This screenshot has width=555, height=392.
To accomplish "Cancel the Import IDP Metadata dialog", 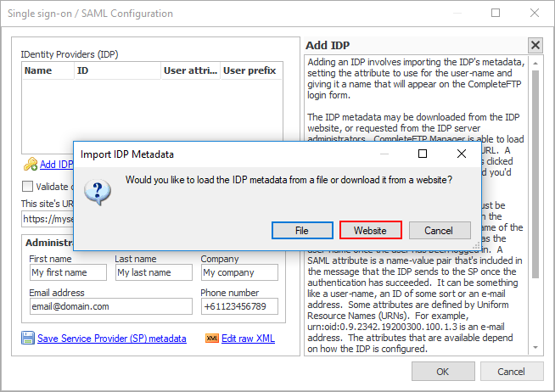I will click(439, 231).
